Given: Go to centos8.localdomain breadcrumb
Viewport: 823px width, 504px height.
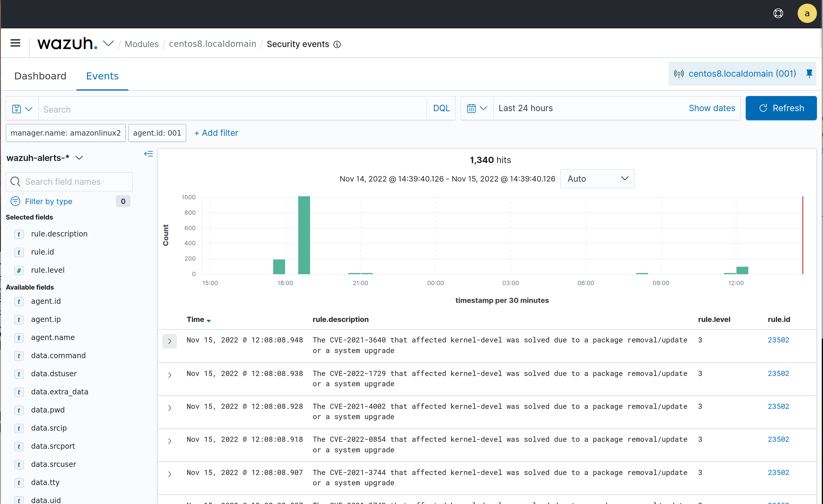Looking at the screenshot, I should [x=212, y=44].
